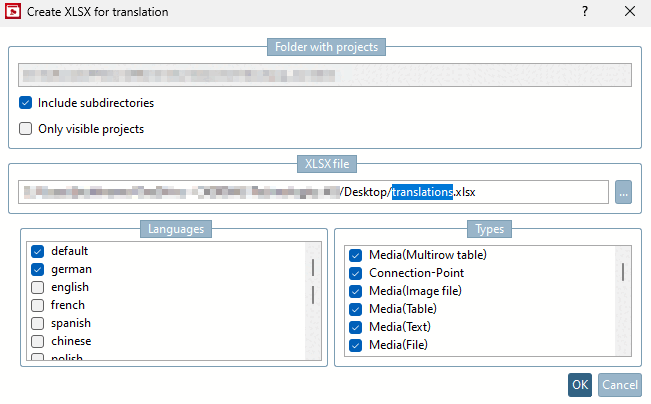The image size is (651, 404).
Task: Enable Only visible projects option
Action: point(26,128)
